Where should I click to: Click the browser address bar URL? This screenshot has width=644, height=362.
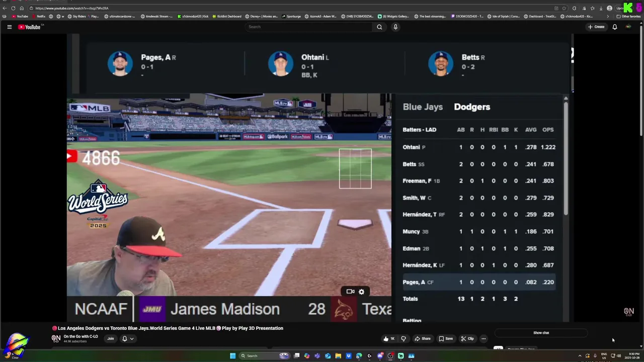(x=72, y=8)
